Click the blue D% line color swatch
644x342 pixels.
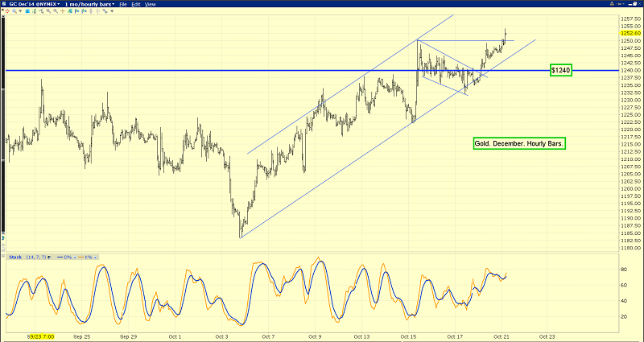pyautogui.click(x=60, y=258)
